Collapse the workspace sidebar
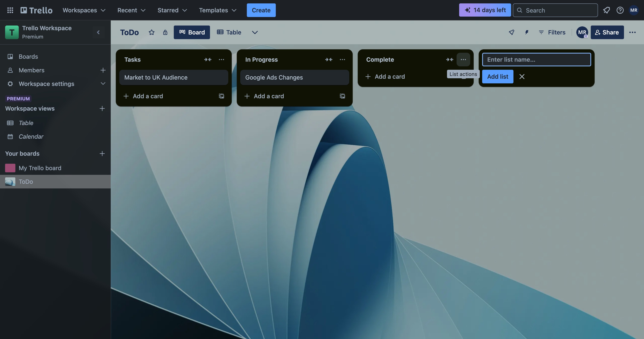The width and height of the screenshot is (644, 339). [98, 32]
